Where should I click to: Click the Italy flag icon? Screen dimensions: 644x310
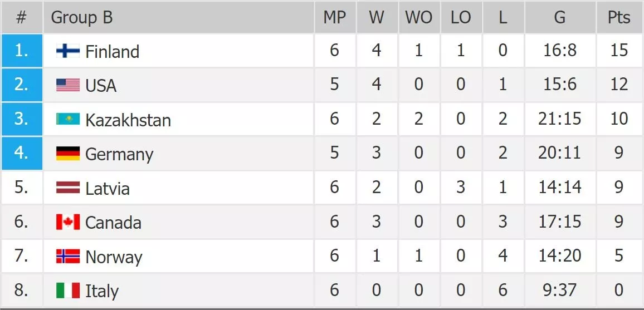pyautogui.click(x=68, y=291)
